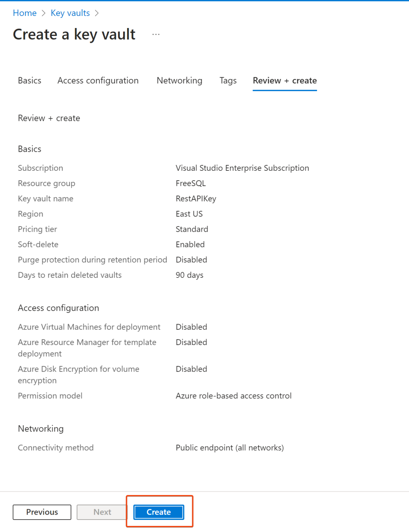This screenshot has height=532, width=409.
Task: Click the Previous button
Action: click(42, 512)
